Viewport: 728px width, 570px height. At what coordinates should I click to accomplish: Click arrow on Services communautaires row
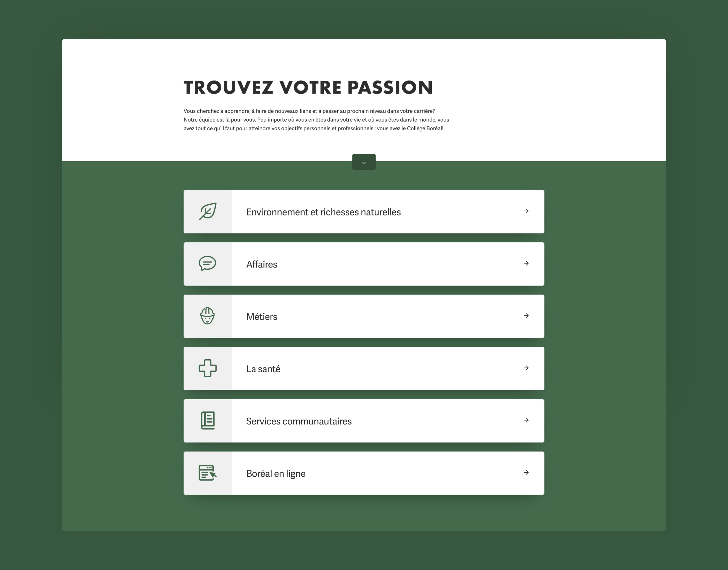click(x=526, y=420)
